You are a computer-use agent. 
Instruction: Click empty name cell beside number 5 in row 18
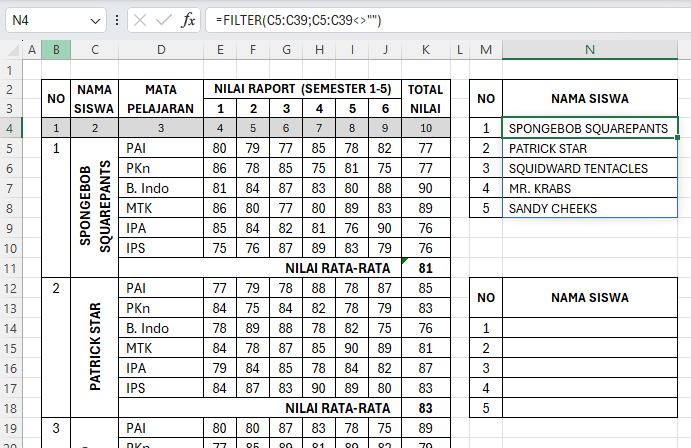590,408
